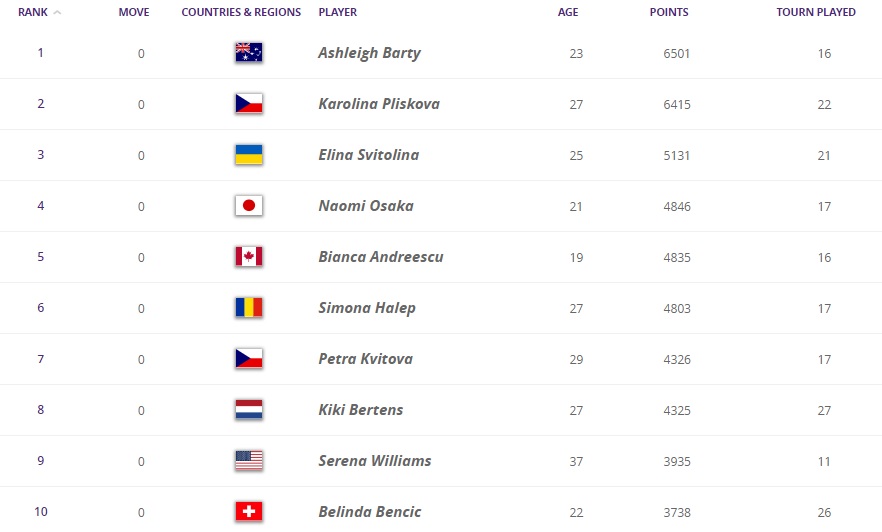This screenshot has height=532, width=882.
Task: Open Ashleigh Barty player profile
Action: pos(370,53)
